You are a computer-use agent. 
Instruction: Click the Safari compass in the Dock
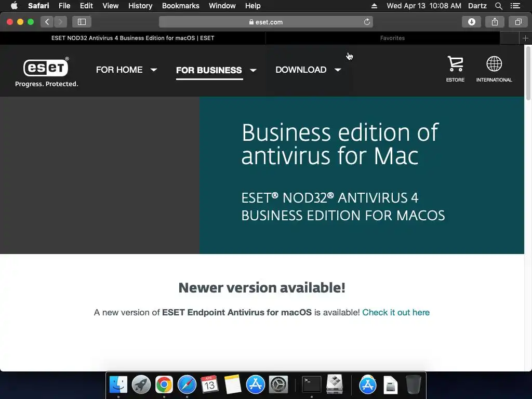pyautogui.click(x=187, y=384)
